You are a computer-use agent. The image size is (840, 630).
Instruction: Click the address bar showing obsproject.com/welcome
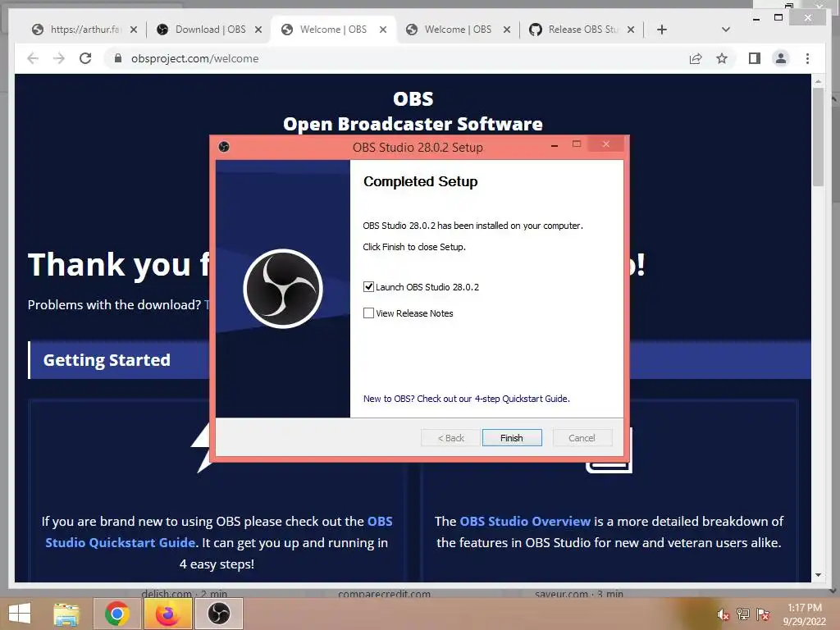[195, 58]
